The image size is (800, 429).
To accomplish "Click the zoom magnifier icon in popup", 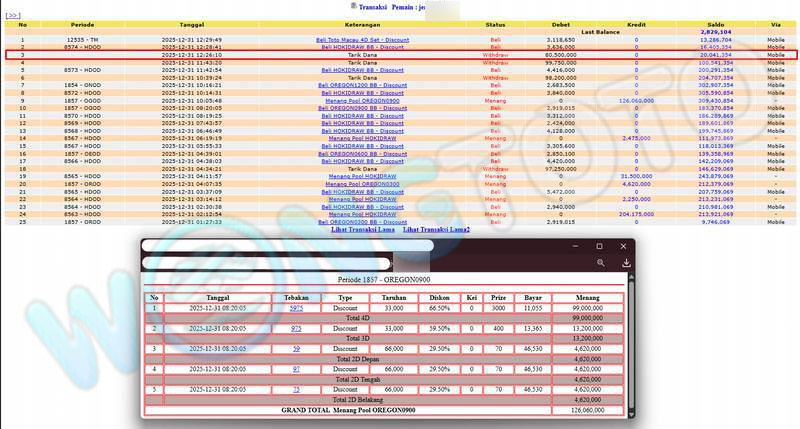I will pos(601,263).
